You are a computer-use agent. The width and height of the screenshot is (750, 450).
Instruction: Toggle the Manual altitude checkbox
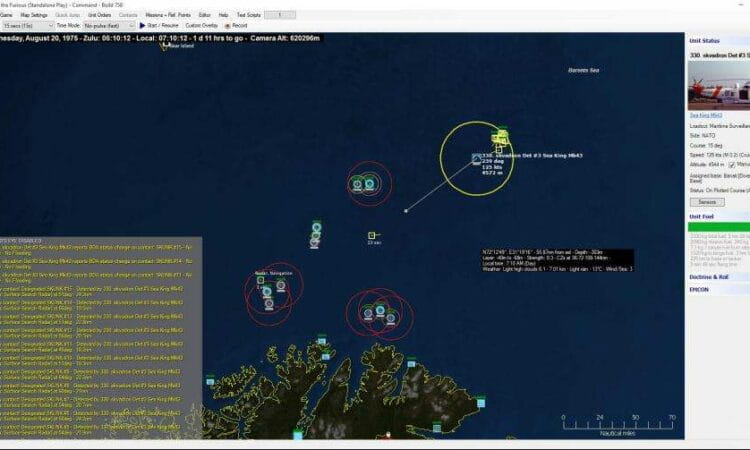click(732, 165)
